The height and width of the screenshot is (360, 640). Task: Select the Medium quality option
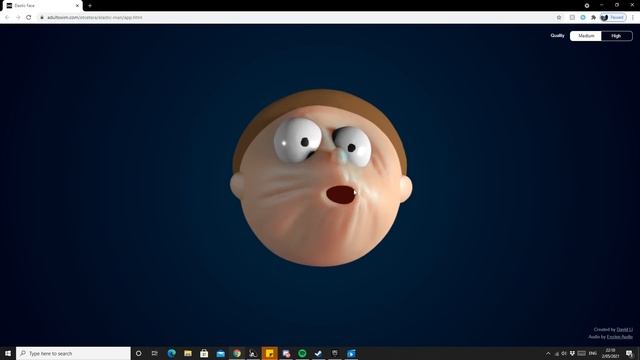coord(586,36)
